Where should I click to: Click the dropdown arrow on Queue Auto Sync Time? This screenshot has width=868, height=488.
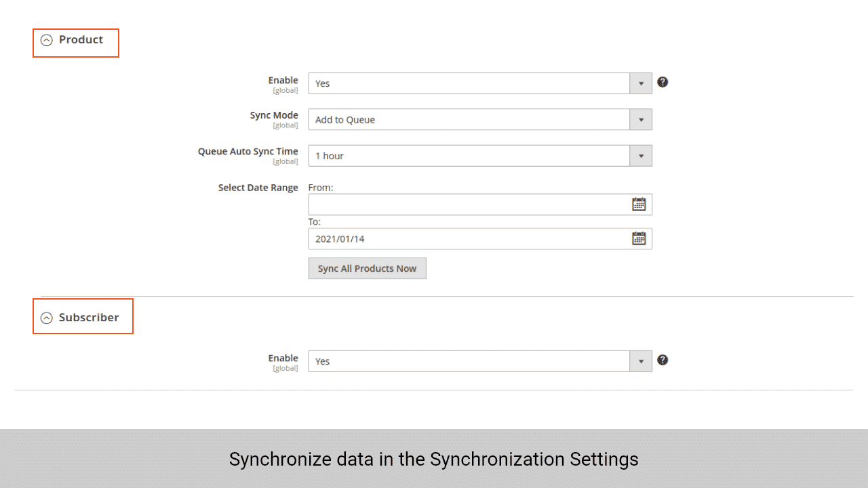point(640,155)
